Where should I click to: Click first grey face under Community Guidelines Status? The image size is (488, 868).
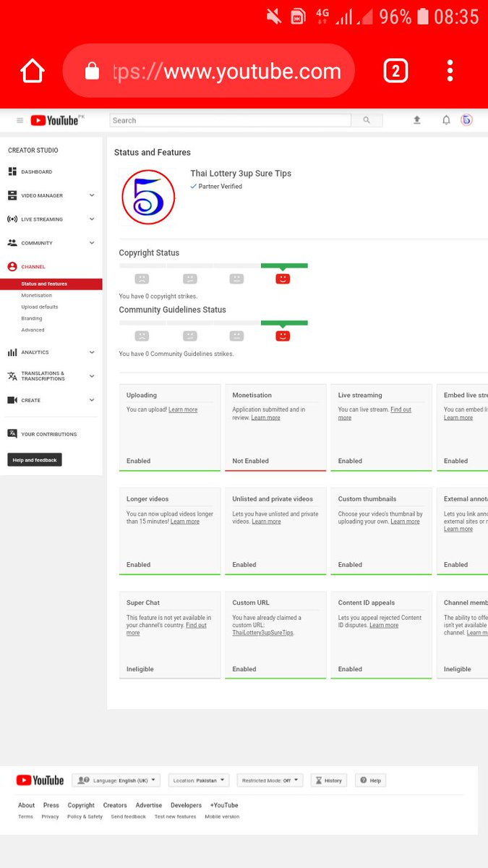click(142, 336)
